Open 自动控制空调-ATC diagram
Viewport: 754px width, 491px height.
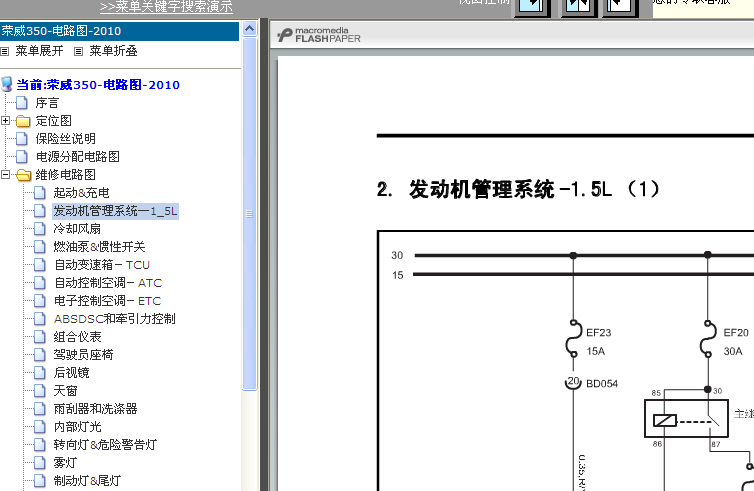108,283
